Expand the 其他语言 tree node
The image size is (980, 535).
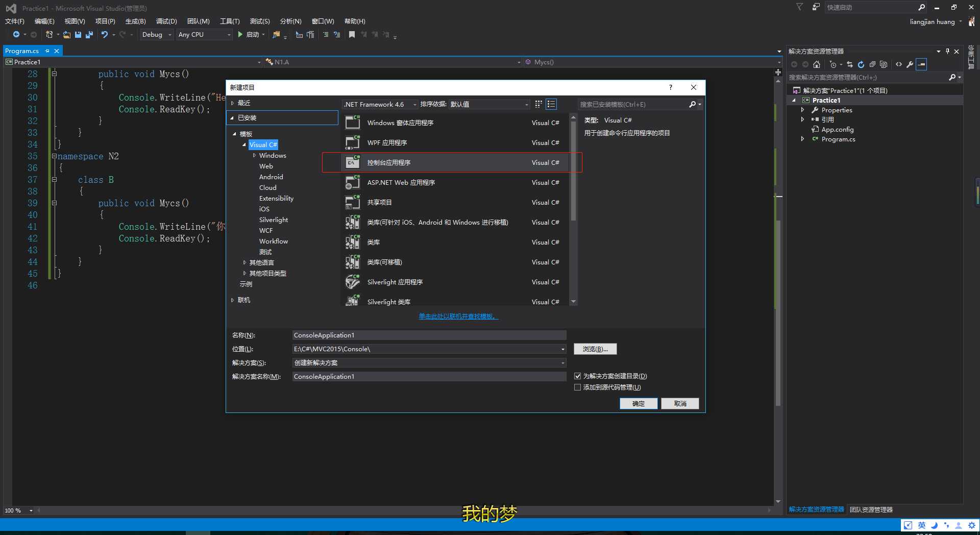[244, 262]
